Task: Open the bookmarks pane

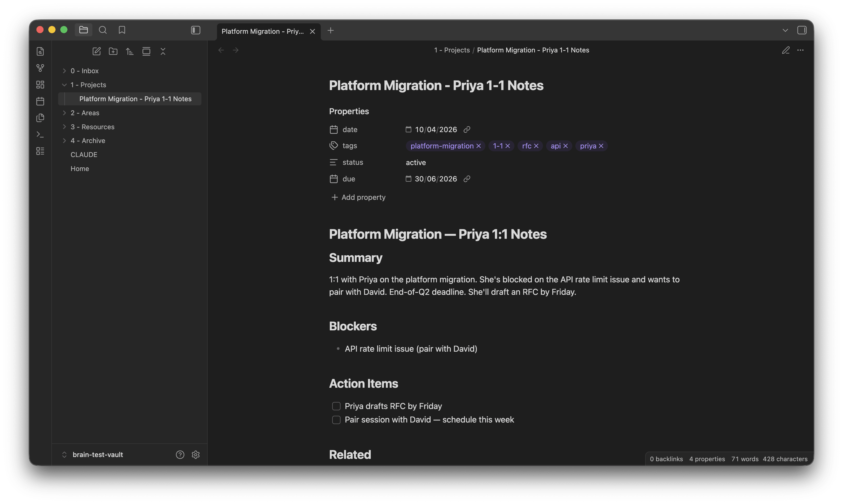Action: 122,30
